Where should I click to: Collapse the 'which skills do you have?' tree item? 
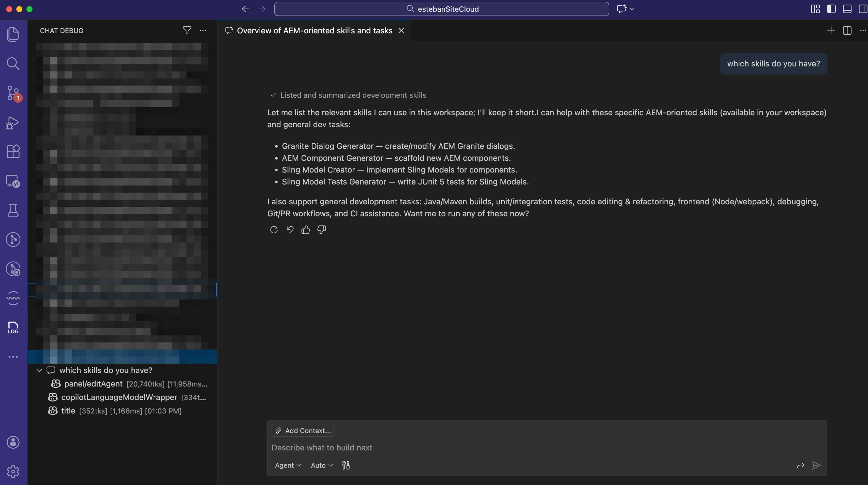(x=39, y=370)
